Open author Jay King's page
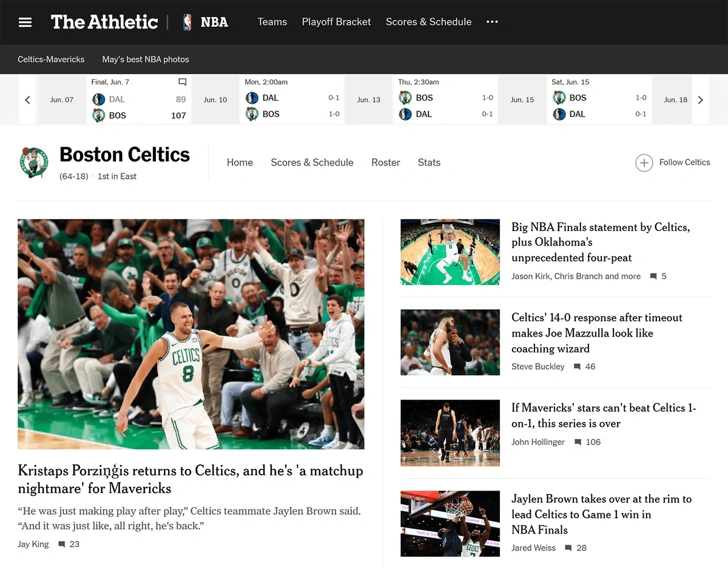The image size is (728, 576). pyautogui.click(x=33, y=544)
